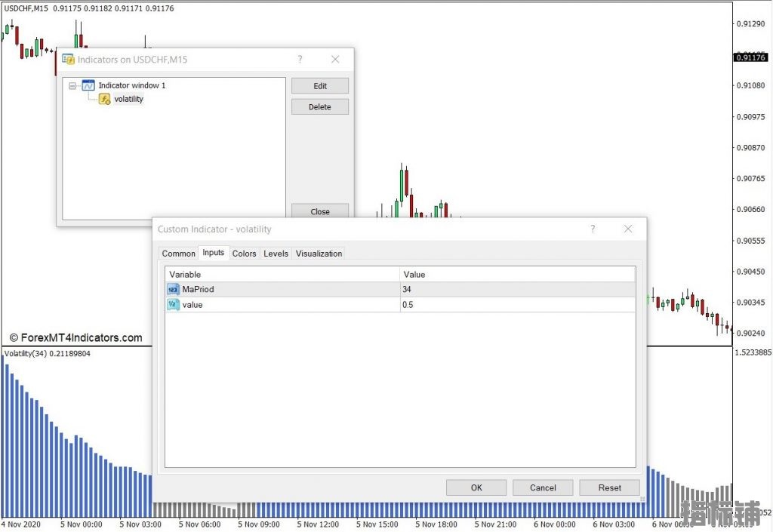Screen dimensions: 773x532
Task: Click help question mark in Indicators dialog
Action: coord(300,59)
